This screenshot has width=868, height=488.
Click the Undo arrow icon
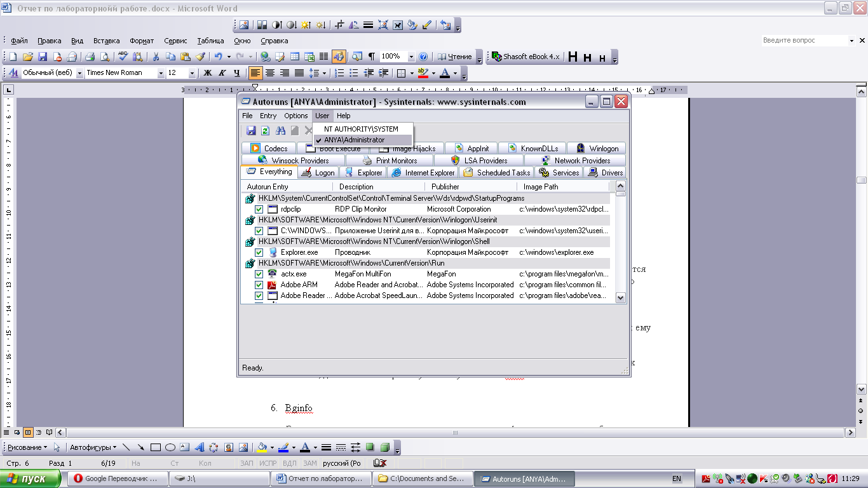(x=218, y=57)
